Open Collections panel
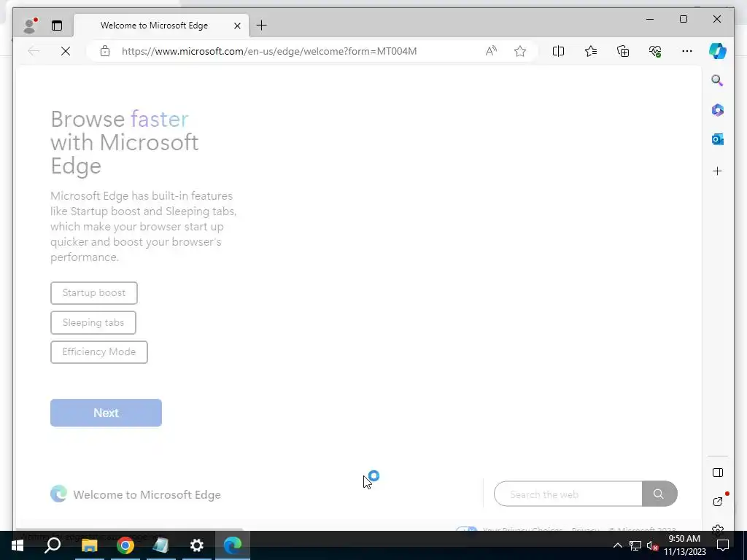 click(623, 51)
